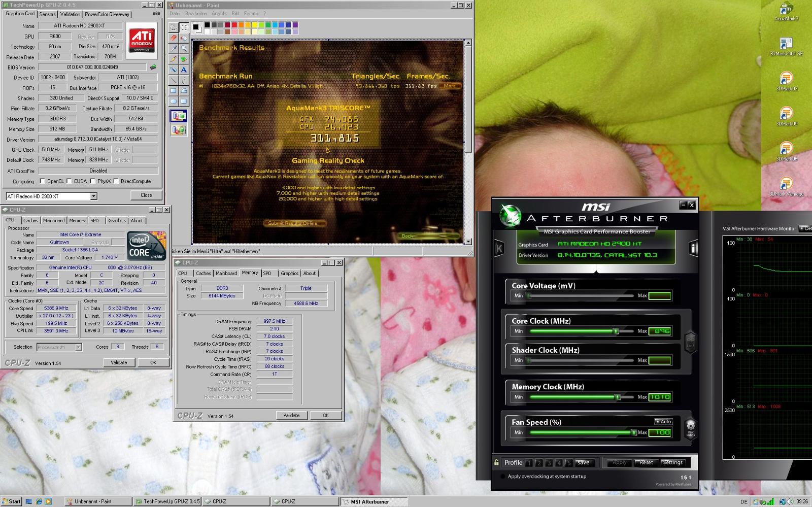Select the Fill With Color bucket tool
The width and height of the screenshot is (812, 507).
183,38
